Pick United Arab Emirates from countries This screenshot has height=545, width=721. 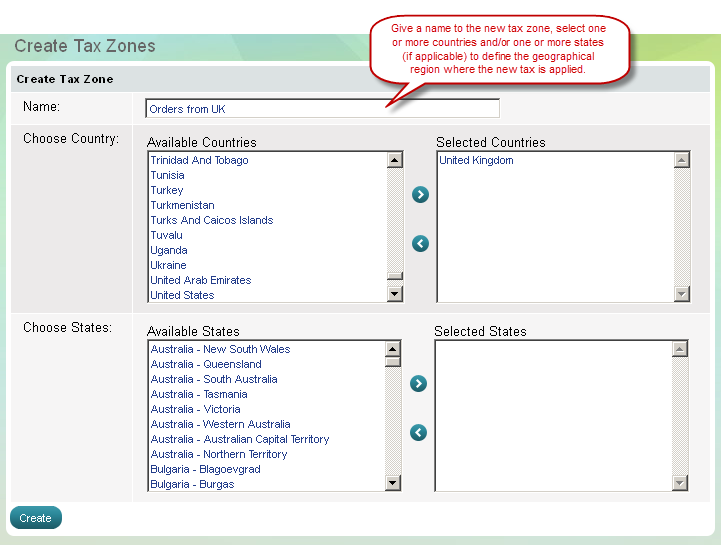click(200, 280)
